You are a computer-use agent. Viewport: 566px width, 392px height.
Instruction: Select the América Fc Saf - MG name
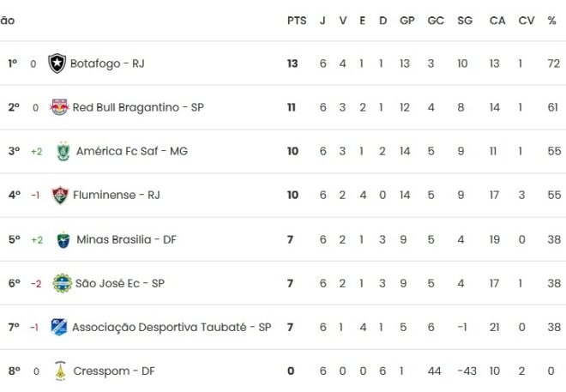132,151
